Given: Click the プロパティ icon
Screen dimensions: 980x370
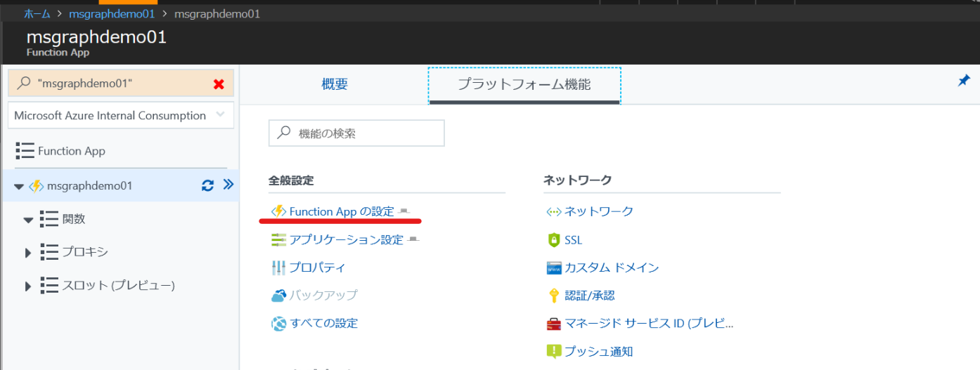Looking at the screenshot, I should point(278,267).
